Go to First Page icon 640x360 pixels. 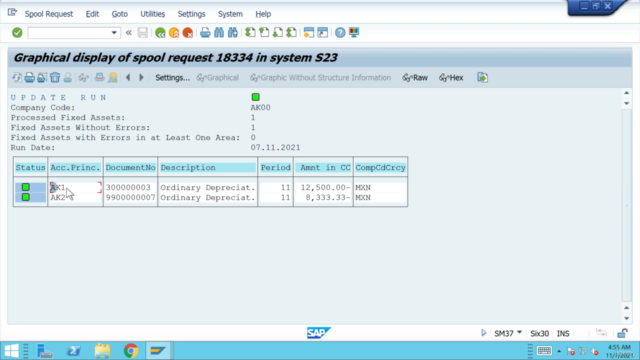[x=250, y=33]
